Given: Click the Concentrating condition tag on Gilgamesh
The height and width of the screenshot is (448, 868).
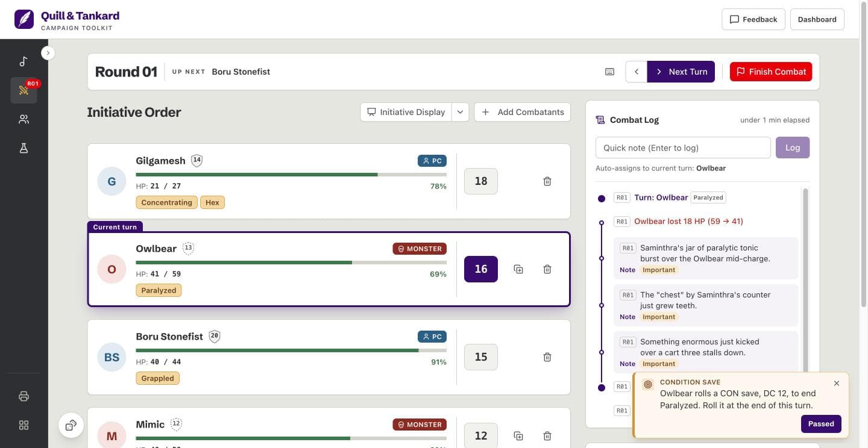Looking at the screenshot, I should click(166, 202).
